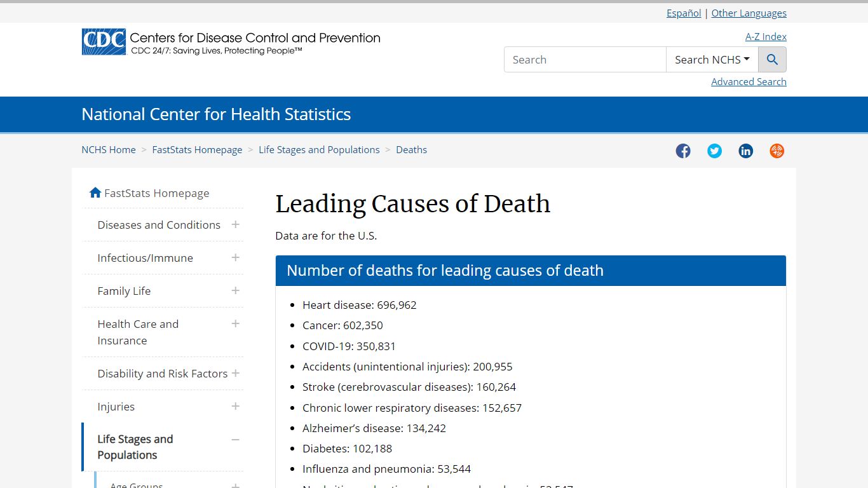Open Infectious/Immune menu item
Viewport: 868px width, 488px height.
click(145, 258)
